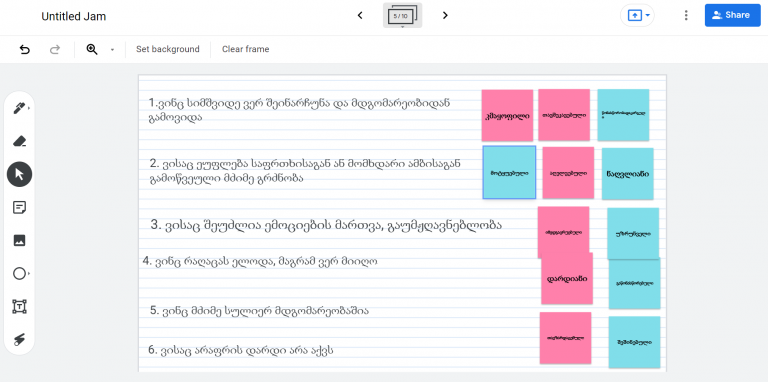This screenshot has width=768, height=382.
Task: Insert a Text box
Action: coord(19,307)
